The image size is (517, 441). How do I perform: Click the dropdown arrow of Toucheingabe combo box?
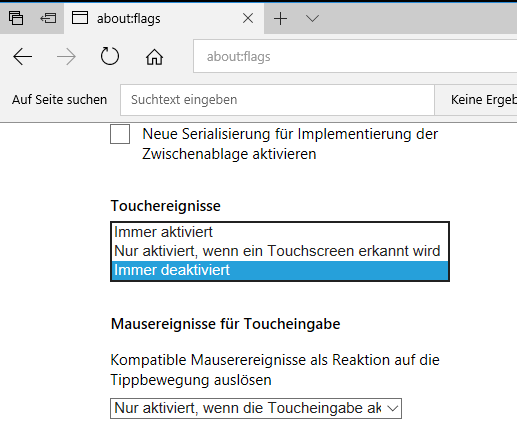[x=392, y=408]
